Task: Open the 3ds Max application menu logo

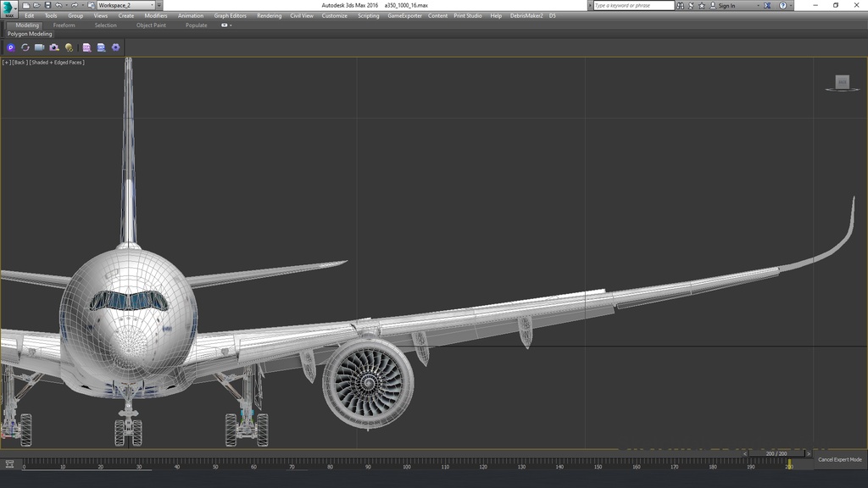Action: coord(8,8)
